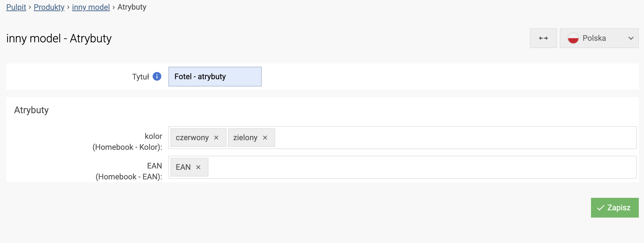644x243 pixels.
Task: Open the Pulpit breadcrumb link
Action: (16, 7)
